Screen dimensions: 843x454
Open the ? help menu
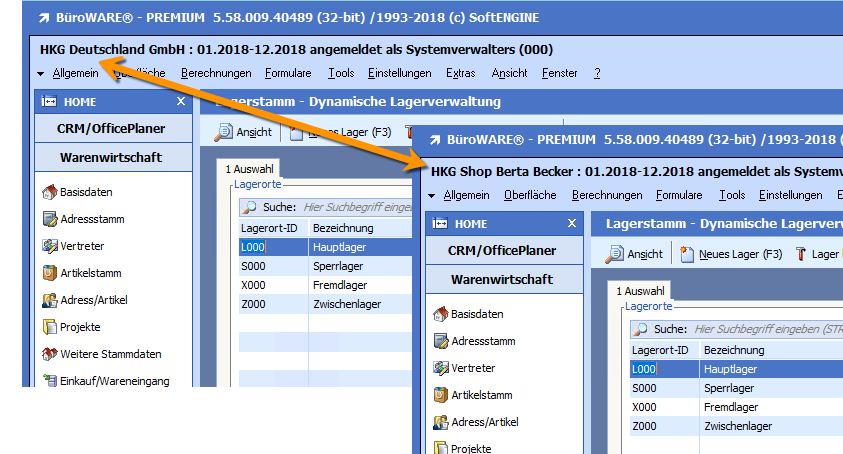(597, 73)
